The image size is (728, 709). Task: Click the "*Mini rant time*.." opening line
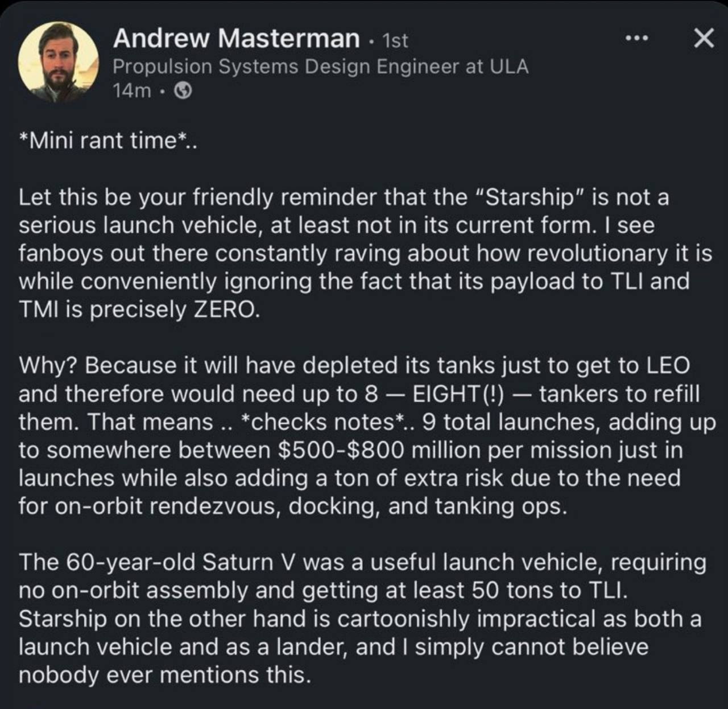108,141
